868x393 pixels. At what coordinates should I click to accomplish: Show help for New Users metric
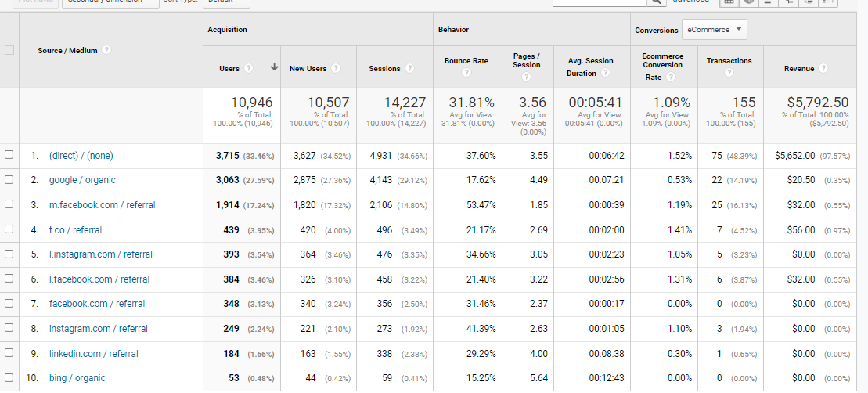point(336,68)
